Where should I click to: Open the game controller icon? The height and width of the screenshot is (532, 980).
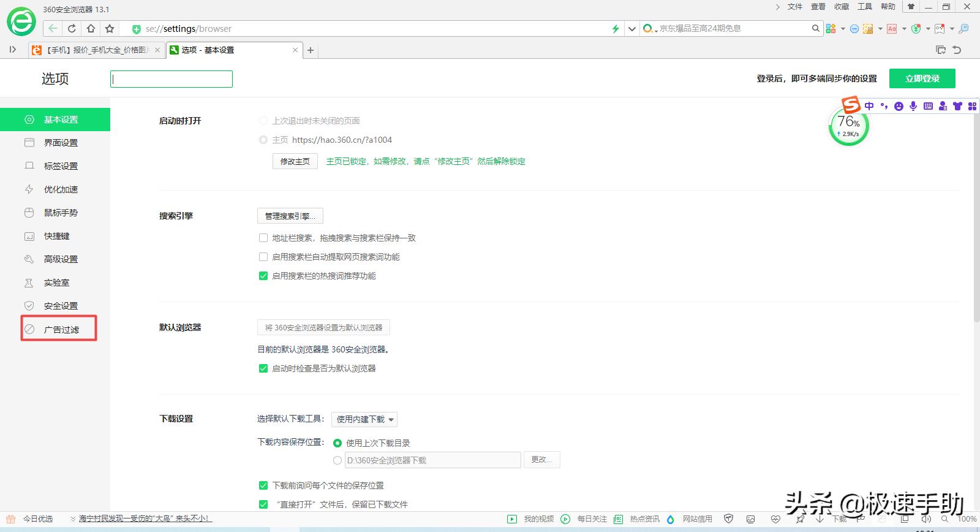pos(940,29)
